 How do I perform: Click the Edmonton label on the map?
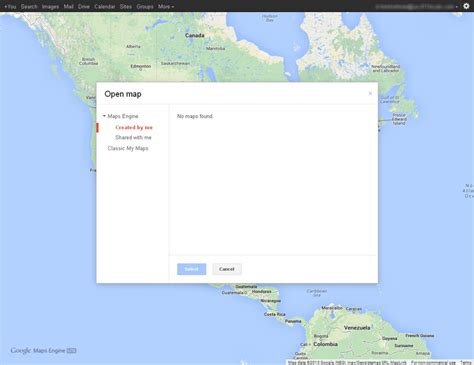[x=141, y=66]
